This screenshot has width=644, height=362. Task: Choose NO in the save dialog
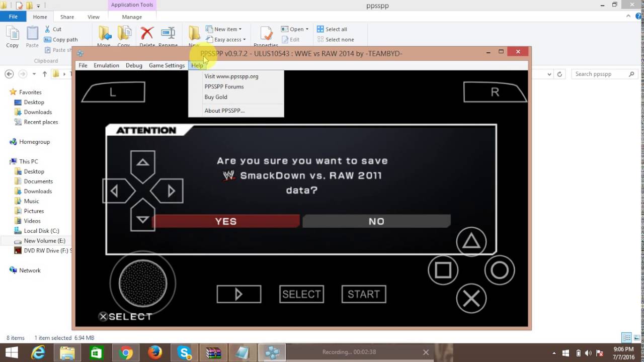point(376,221)
